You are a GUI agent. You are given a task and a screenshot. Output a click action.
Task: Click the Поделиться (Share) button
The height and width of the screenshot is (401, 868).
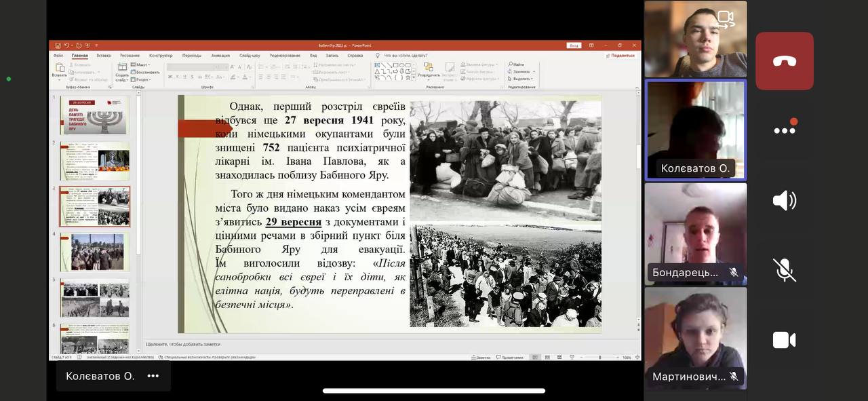[620, 56]
